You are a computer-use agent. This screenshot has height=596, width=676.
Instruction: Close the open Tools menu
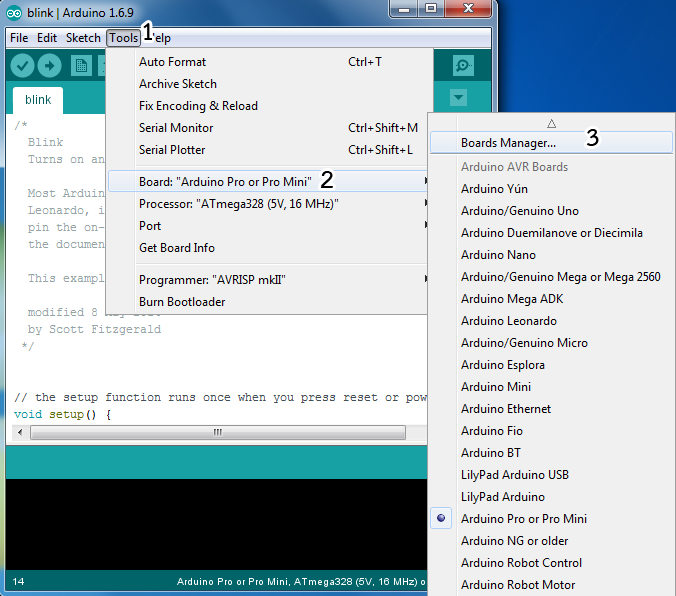coord(123,38)
